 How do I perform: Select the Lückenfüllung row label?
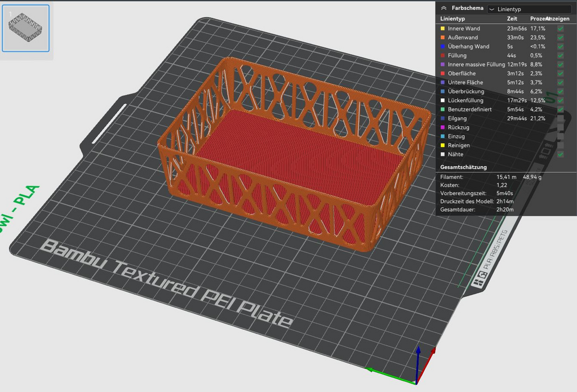[465, 100]
